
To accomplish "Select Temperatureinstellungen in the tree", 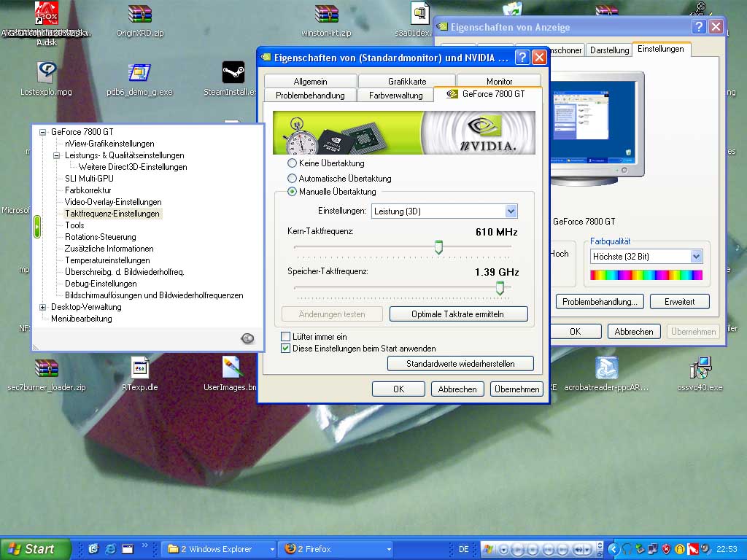I will 107,260.
